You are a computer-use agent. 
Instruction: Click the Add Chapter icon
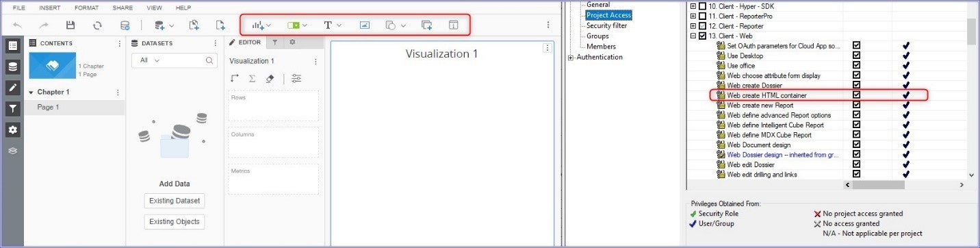click(x=194, y=25)
